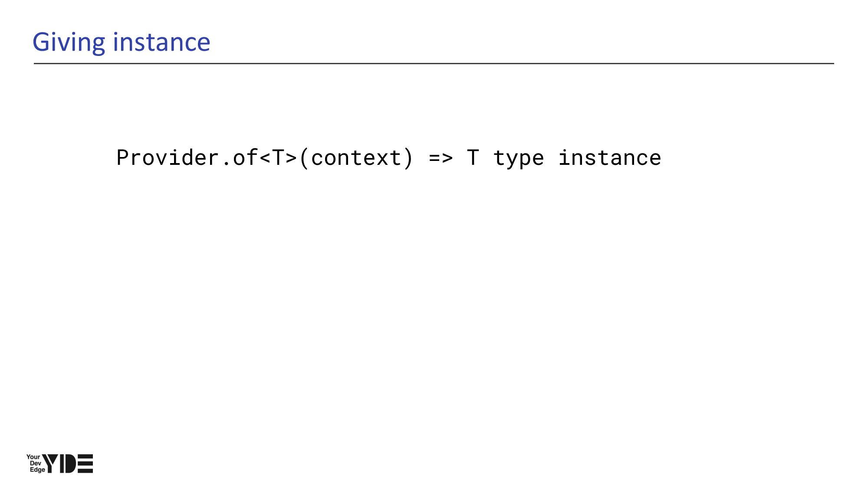Viewport: 868px width, 488px height.
Task: Click the word 'instance' in the blue title
Action: (161, 42)
